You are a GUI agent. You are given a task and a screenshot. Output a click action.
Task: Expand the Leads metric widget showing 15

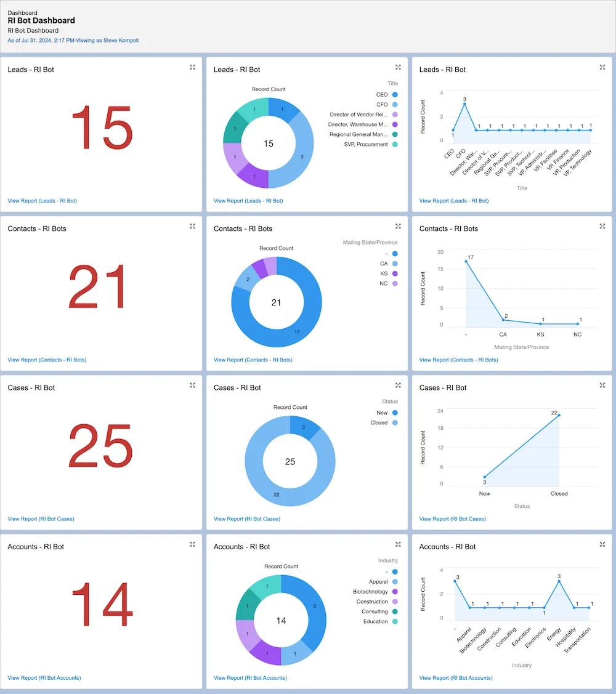192,67
